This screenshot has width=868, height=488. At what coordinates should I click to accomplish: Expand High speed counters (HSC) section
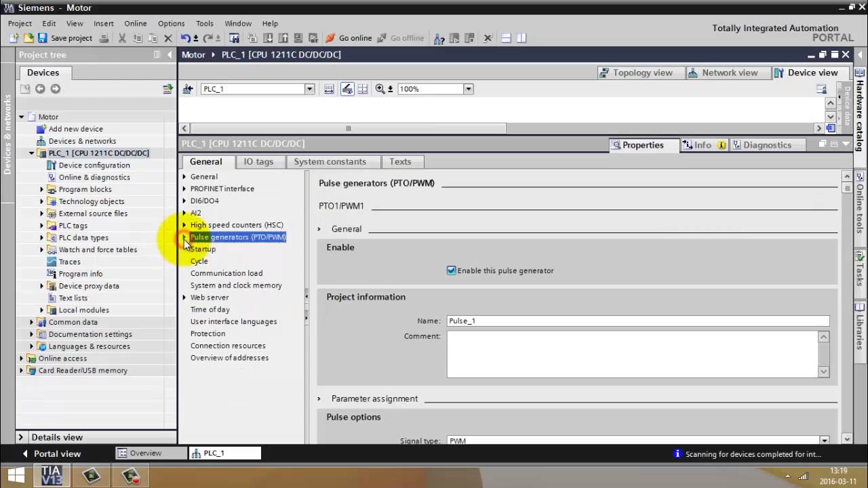(x=184, y=225)
